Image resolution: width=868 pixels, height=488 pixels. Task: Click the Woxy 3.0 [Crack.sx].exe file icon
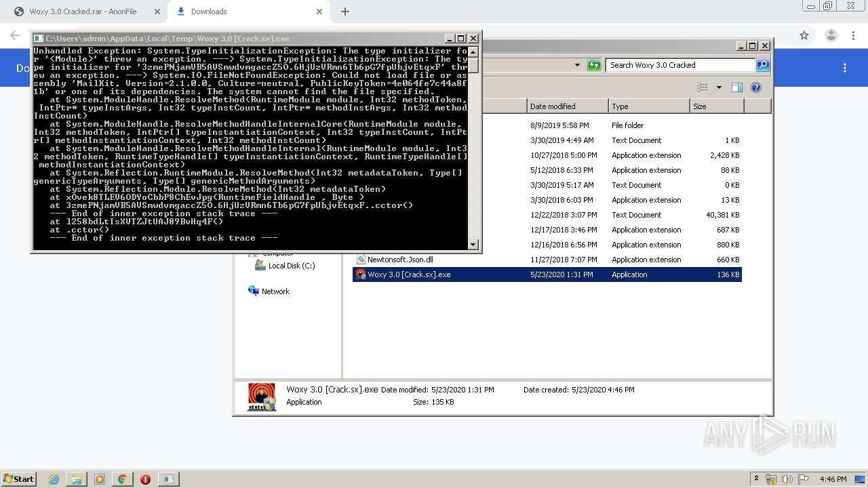[x=361, y=274]
